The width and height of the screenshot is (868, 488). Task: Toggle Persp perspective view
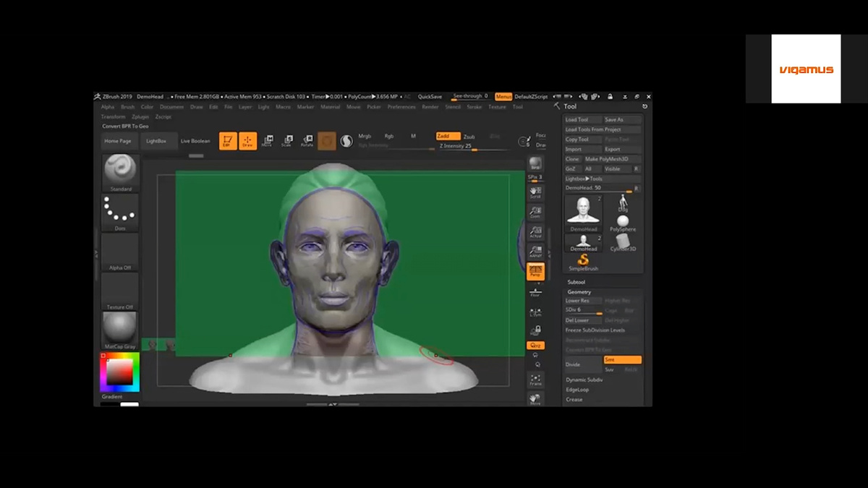tap(535, 271)
